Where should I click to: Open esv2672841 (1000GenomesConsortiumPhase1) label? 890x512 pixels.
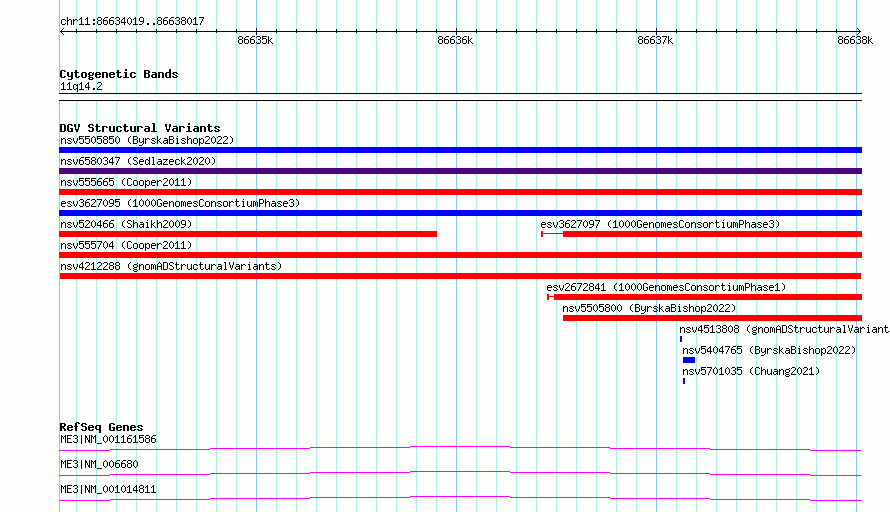[x=666, y=287]
